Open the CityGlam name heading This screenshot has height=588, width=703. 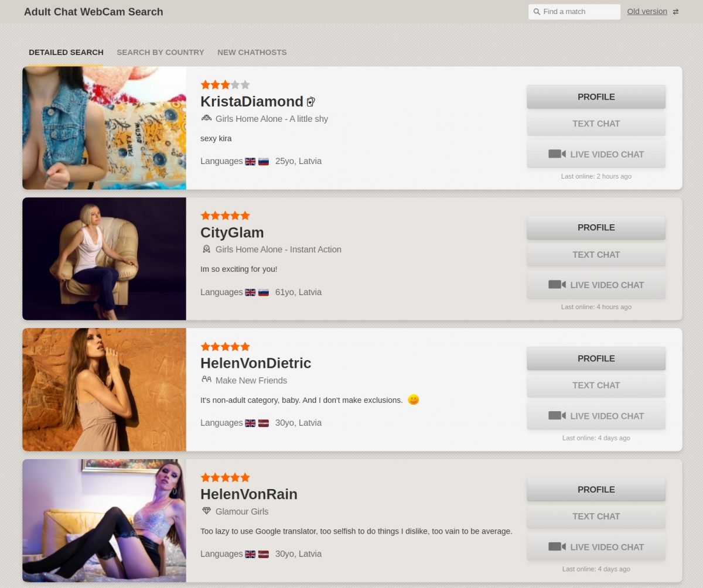click(x=232, y=233)
